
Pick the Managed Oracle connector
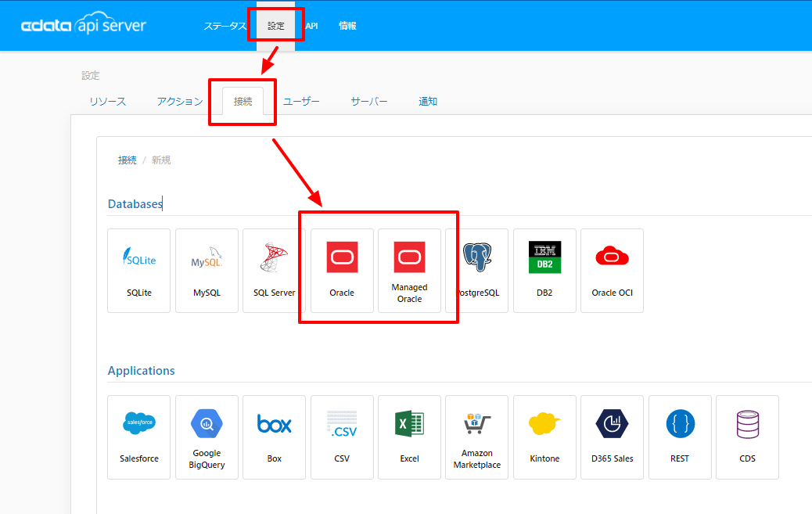pos(409,271)
